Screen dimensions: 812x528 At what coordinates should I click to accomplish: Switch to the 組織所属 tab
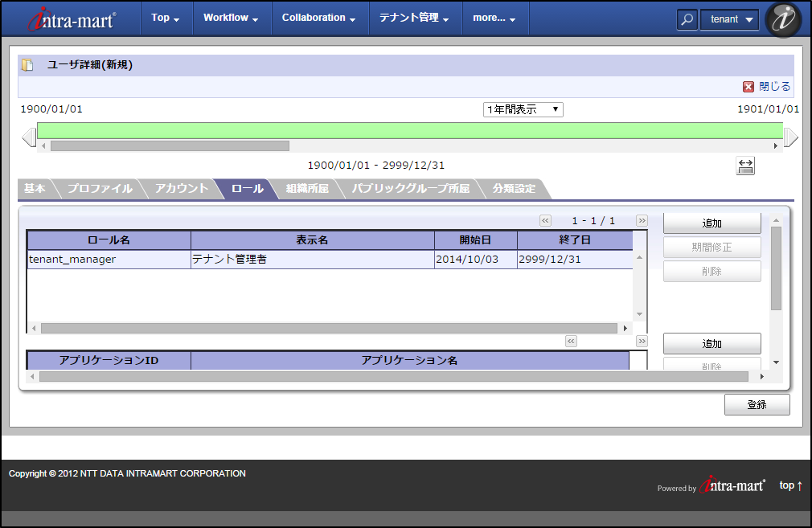[x=307, y=189]
